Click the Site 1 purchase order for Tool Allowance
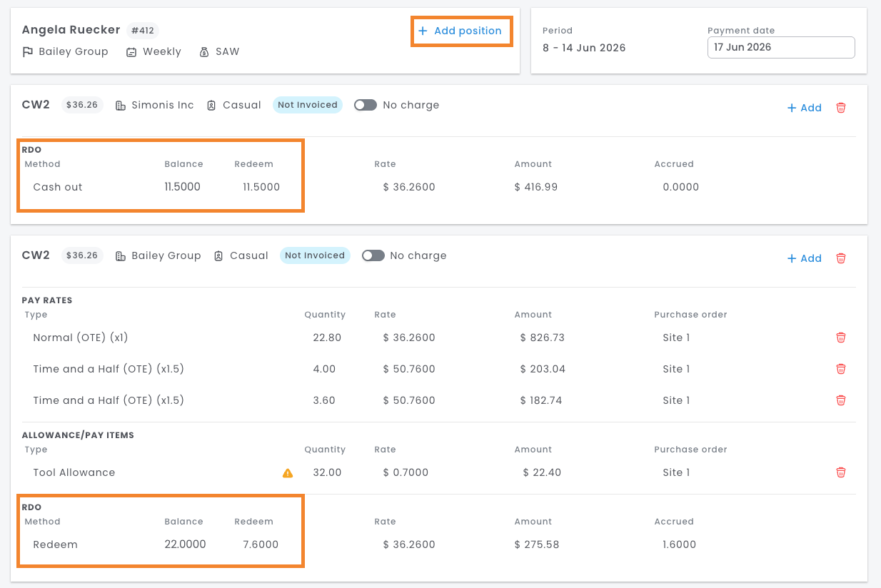881x588 pixels. pos(676,472)
